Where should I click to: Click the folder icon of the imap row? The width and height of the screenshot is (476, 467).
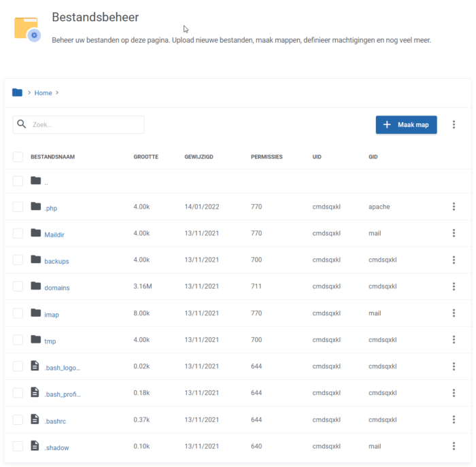pos(36,313)
